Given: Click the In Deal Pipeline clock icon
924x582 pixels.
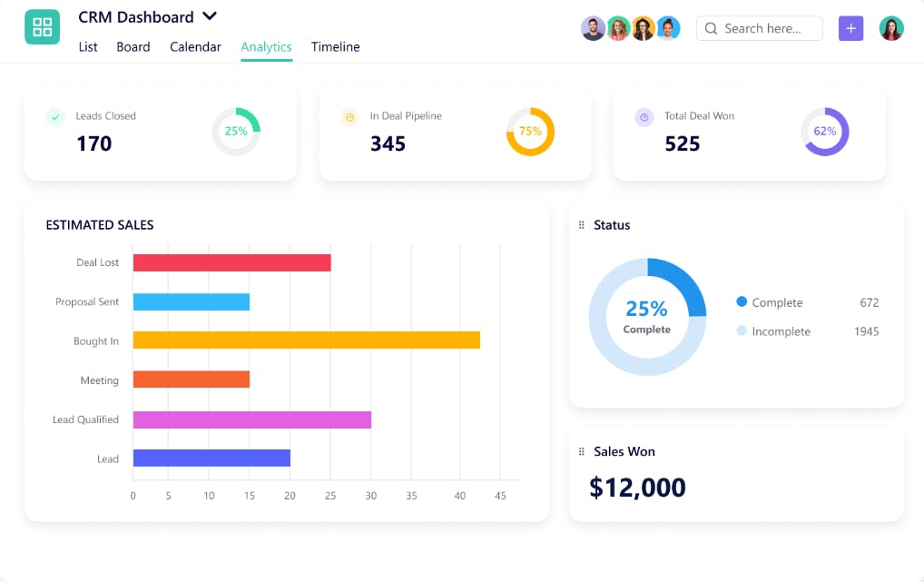Looking at the screenshot, I should click(x=349, y=116).
